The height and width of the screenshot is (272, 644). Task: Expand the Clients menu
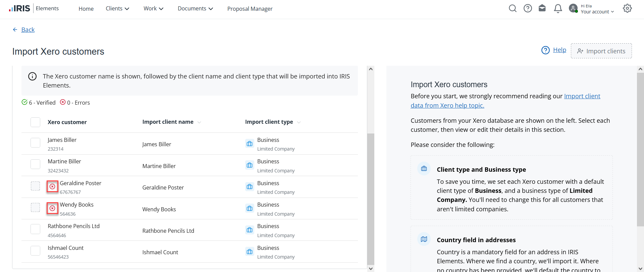click(117, 9)
